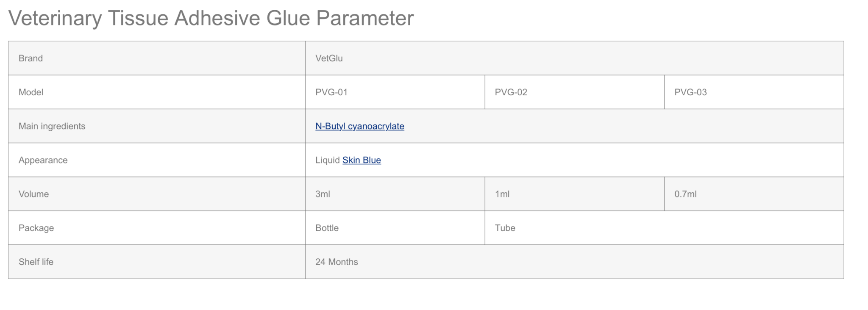Select the Main ingredients label

pyautogui.click(x=52, y=126)
